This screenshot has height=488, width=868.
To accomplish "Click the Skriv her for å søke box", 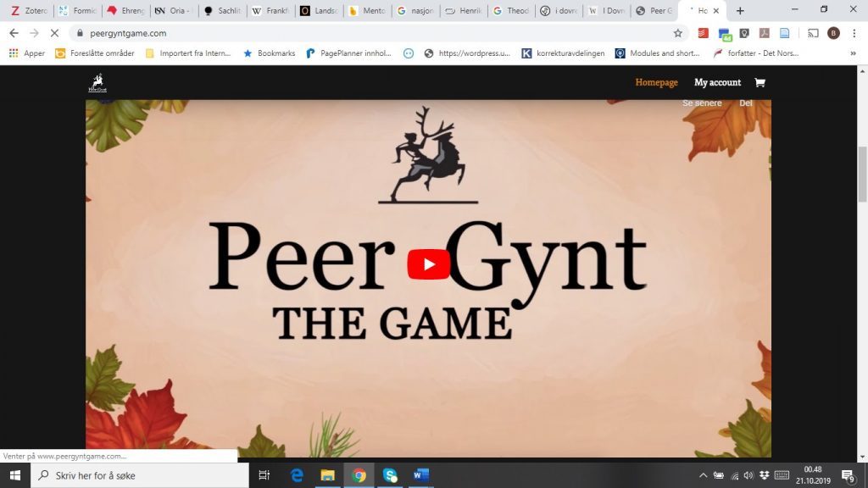I will pos(140,475).
